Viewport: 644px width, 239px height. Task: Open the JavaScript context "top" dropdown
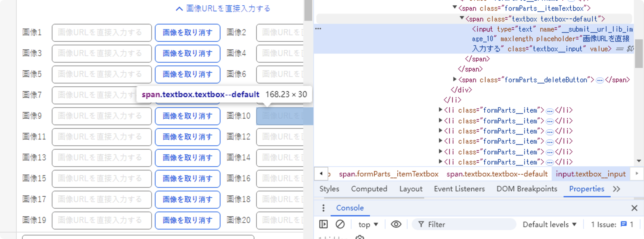coord(368,224)
